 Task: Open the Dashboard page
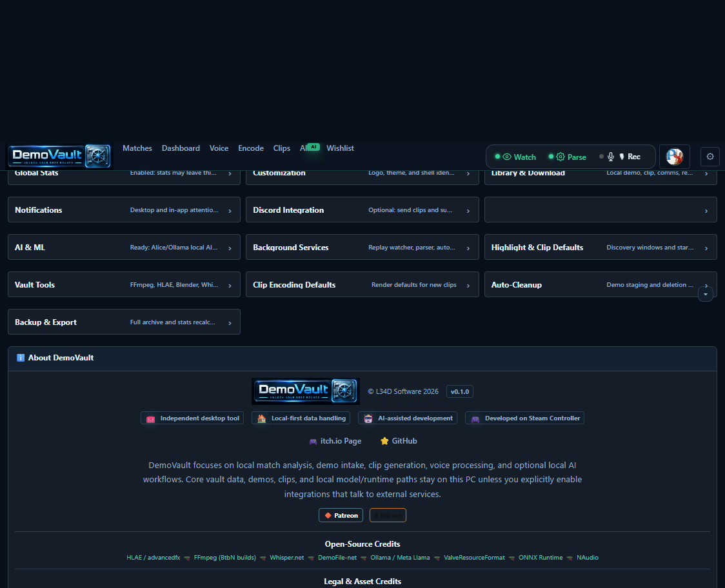[x=181, y=148]
